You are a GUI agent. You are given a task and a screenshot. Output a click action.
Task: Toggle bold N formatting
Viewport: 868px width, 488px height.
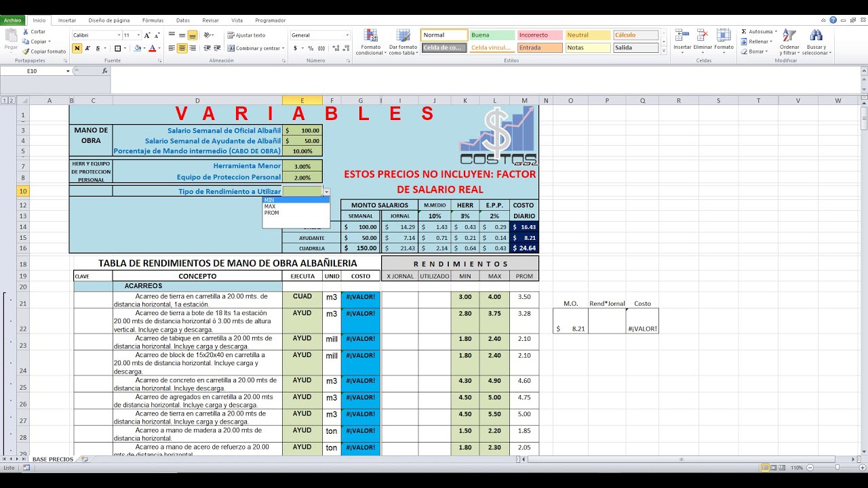coord(77,48)
